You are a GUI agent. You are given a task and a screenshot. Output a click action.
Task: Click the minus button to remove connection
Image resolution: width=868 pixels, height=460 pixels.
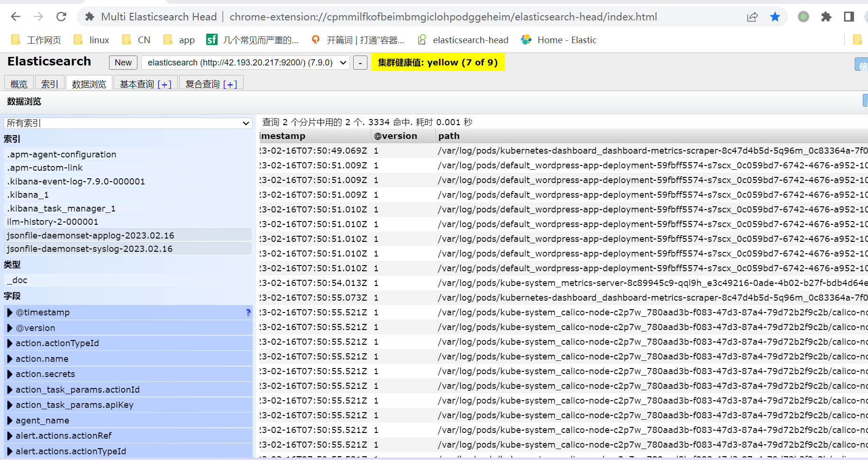click(x=360, y=63)
